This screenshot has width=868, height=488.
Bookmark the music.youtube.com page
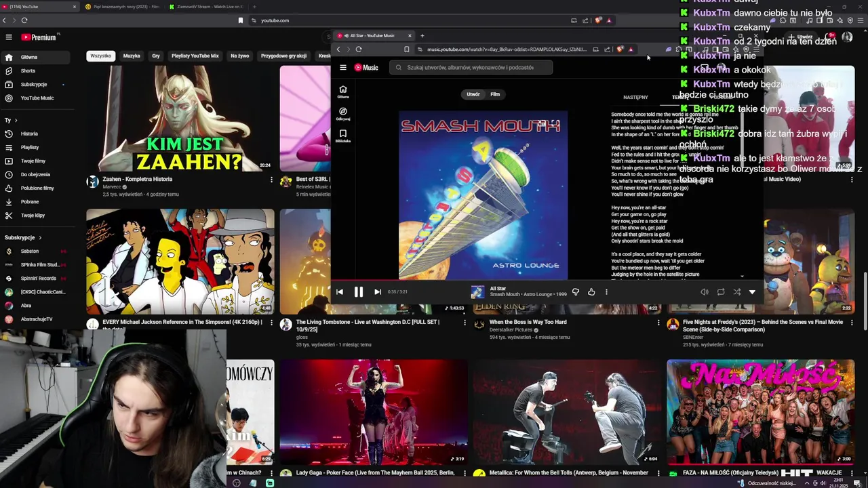point(407,49)
